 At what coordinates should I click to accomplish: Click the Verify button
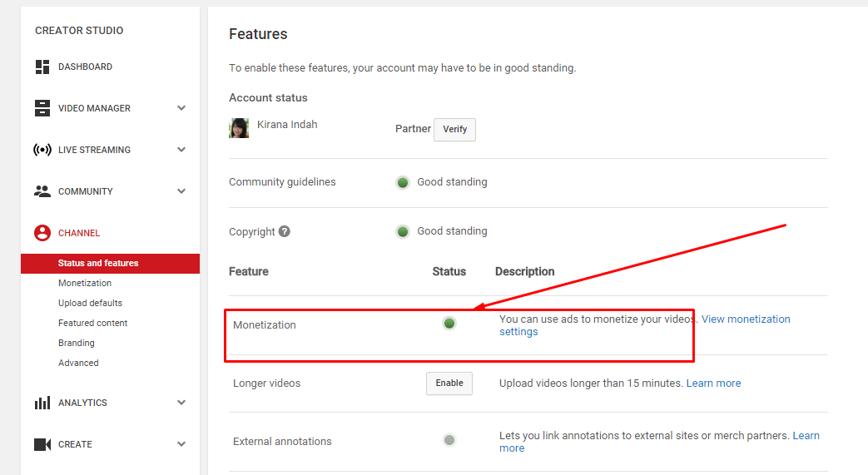454,130
